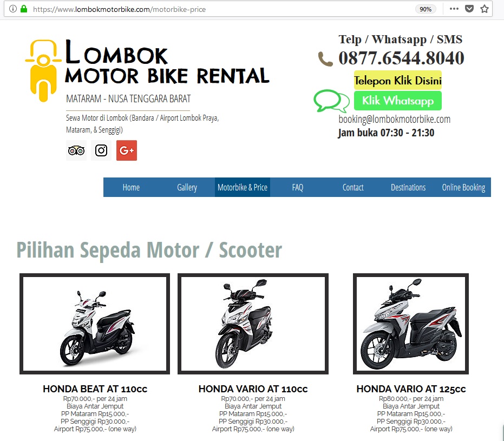Click Telepon Klik Disini button

[x=397, y=80]
